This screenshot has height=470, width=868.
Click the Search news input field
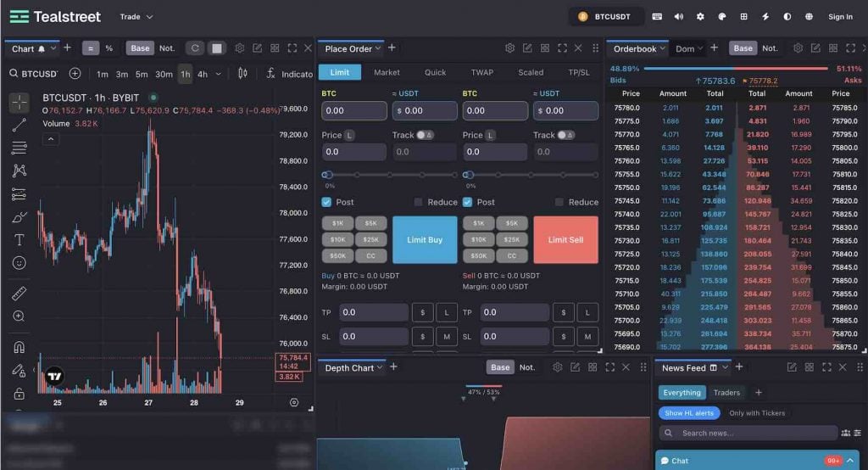748,433
